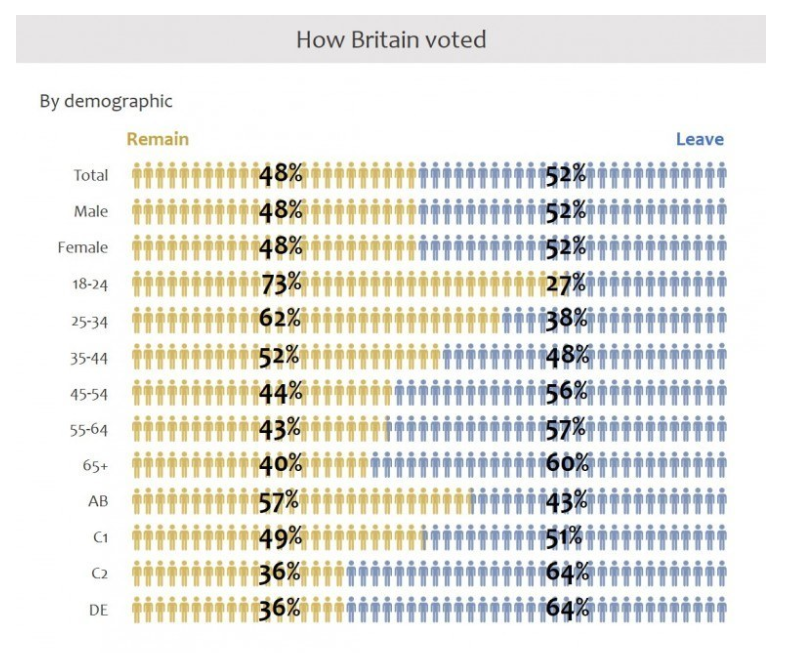This screenshot has height=653, width=787.
Task: Click the "Total" row label
Action: (x=91, y=176)
